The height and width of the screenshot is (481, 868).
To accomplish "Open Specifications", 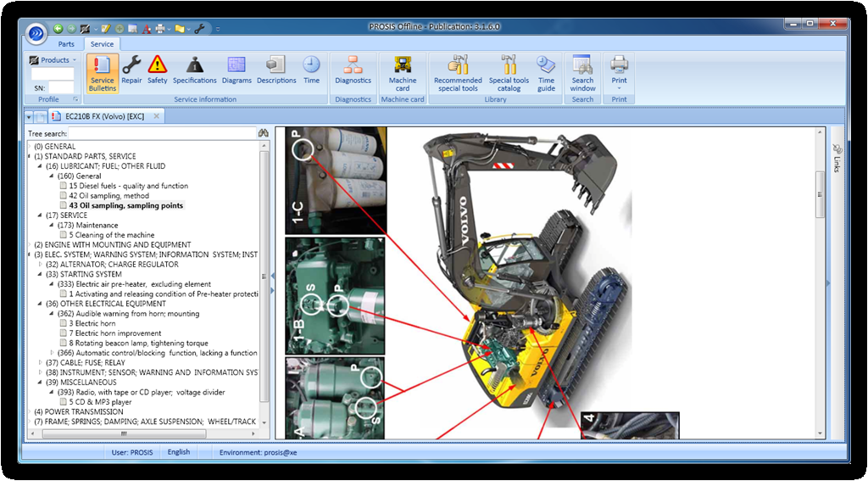I will click(x=194, y=70).
